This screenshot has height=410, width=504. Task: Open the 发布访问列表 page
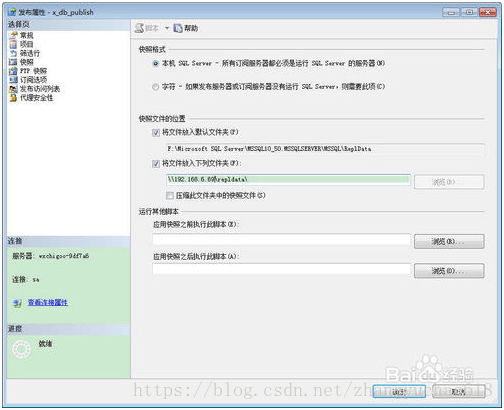click(x=40, y=89)
